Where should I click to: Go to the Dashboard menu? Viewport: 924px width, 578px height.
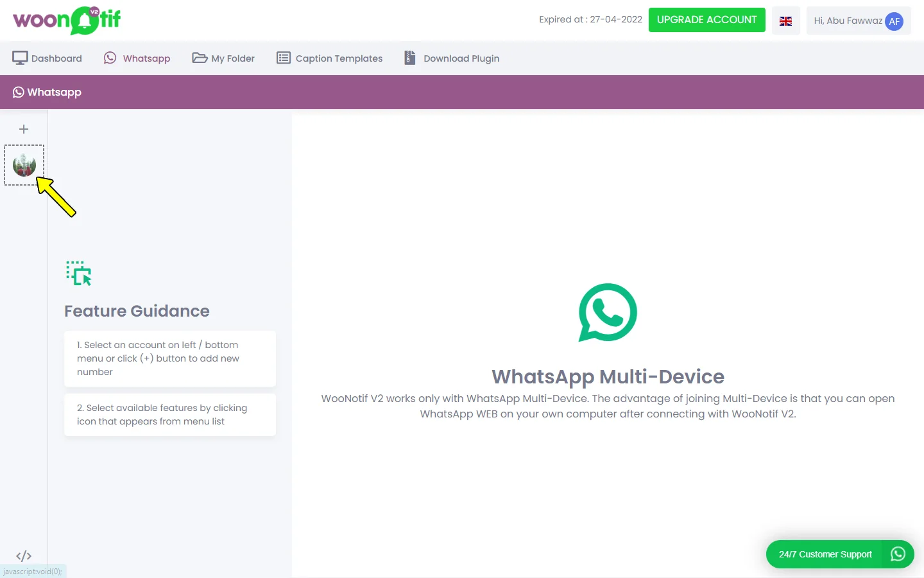tap(47, 58)
